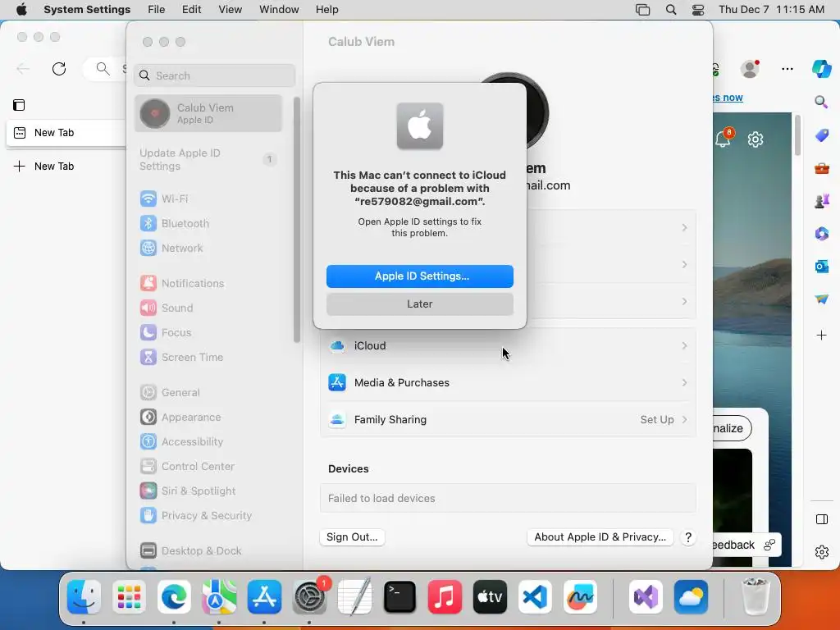
Task: Open Edge split screen sidebar icon
Action: click(821, 519)
